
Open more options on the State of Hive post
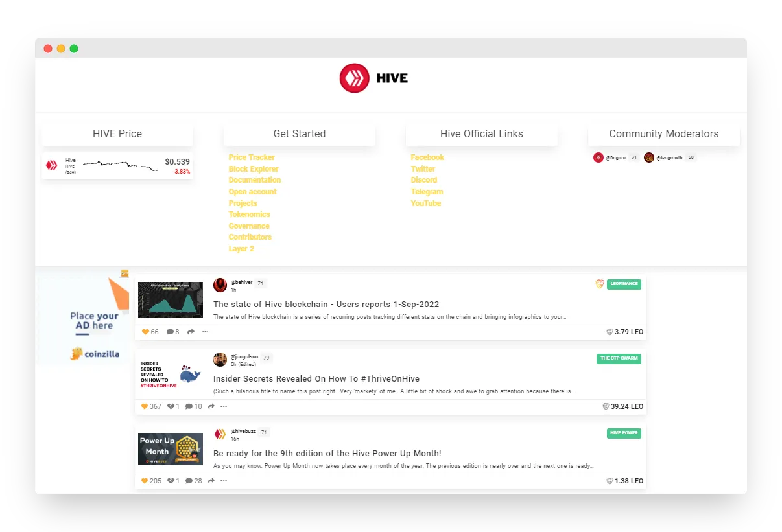click(206, 332)
